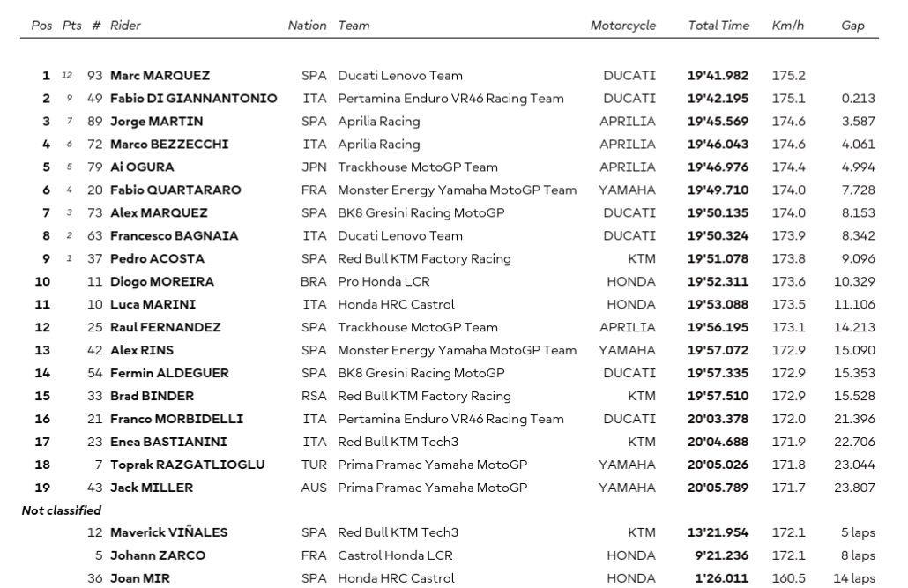This screenshot has height=588, width=908.
Task: Select rider Toprak RAZGATLIOGLU
Action: tap(187, 465)
